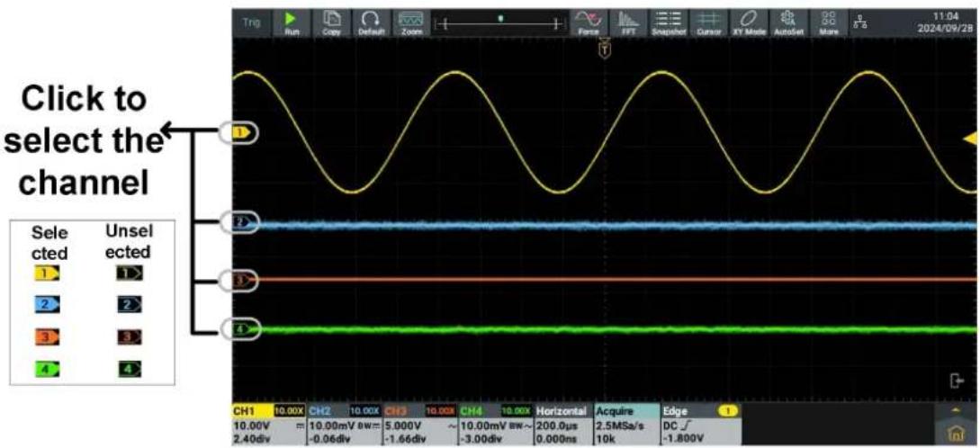Viewport: 980px width, 448px height.
Task: Click the yellow trigger level arrow
Action: (970, 139)
